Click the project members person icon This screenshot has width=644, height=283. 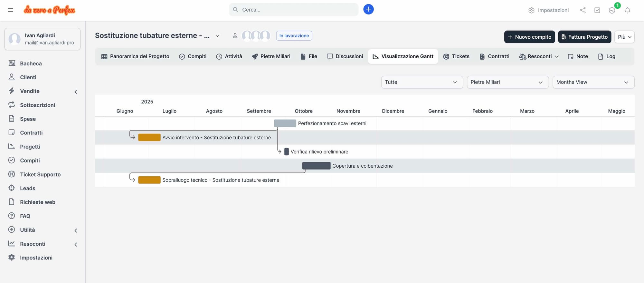[x=235, y=36]
